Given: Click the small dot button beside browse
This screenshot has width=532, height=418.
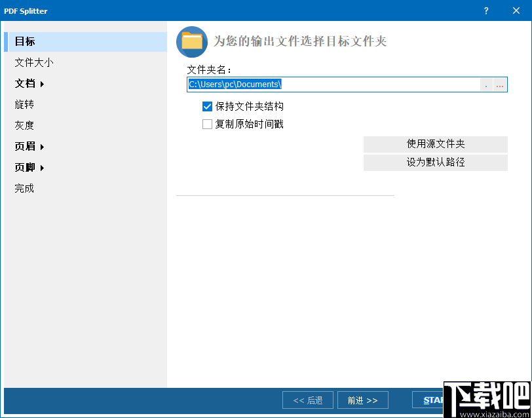Looking at the screenshot, I should [x=485, y=85].
